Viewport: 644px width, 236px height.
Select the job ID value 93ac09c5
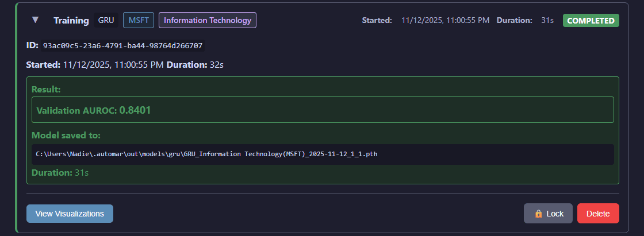click(123, 45)
